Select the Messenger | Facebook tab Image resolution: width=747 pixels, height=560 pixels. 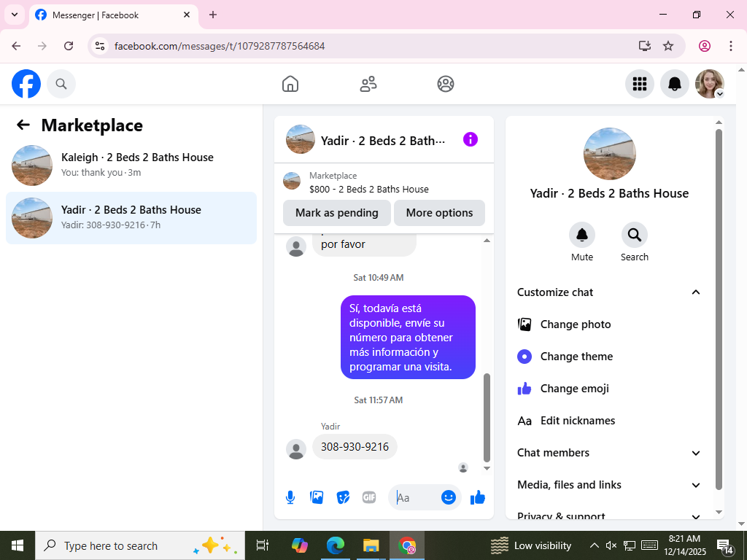point(113,15)
